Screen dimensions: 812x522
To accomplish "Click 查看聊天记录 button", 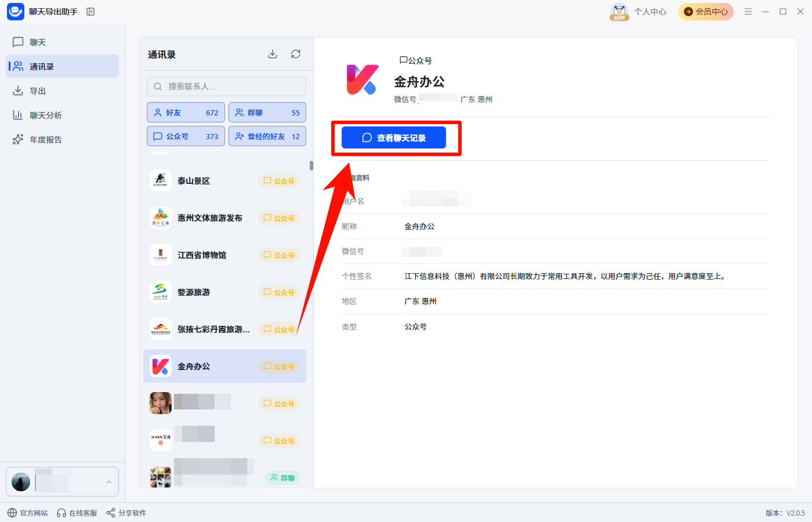I will (394, 137).
